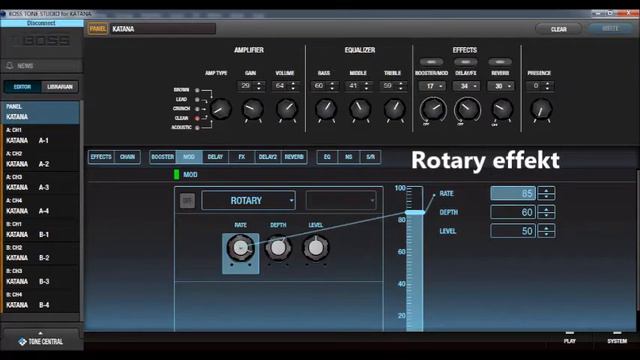Screen dimensions: 640x360
Task: Turn the Amp Type selector knob
Action: (x=220, y=109)
